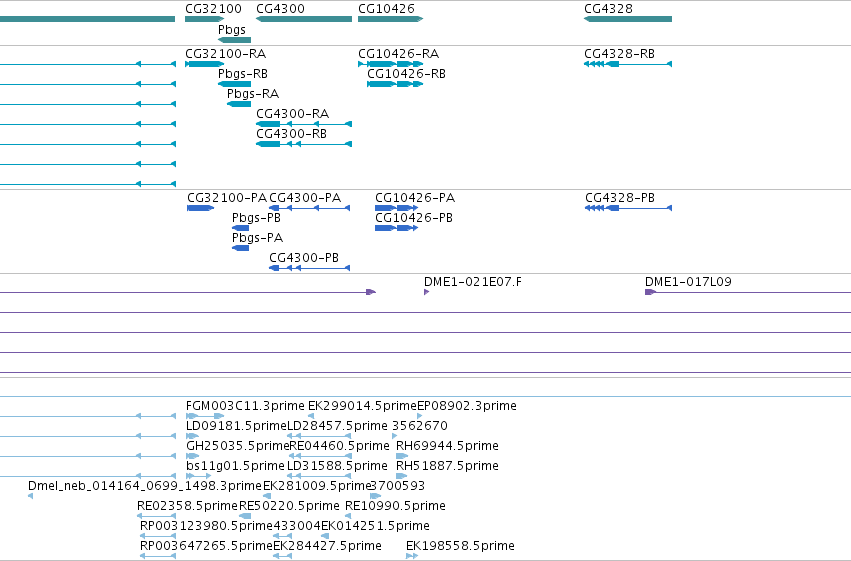Select EST GH25035.5prime
The image size is (851, 561).
point(192,456)
